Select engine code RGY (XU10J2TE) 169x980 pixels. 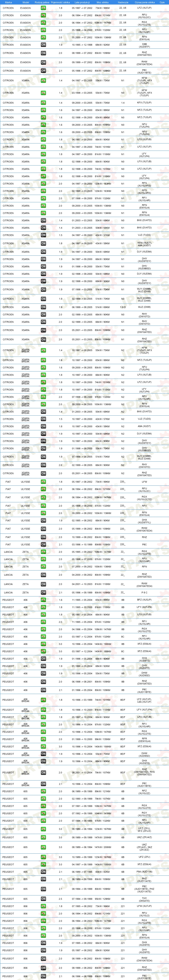click(144, 814)
